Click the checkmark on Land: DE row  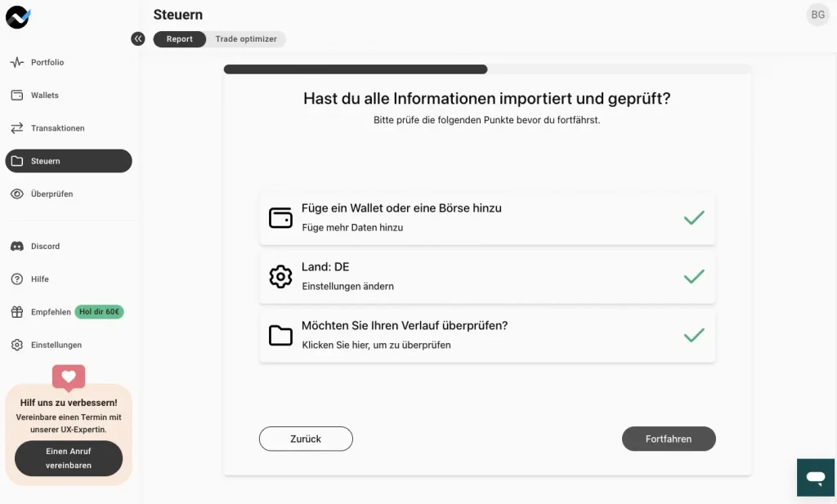(694, 277)
